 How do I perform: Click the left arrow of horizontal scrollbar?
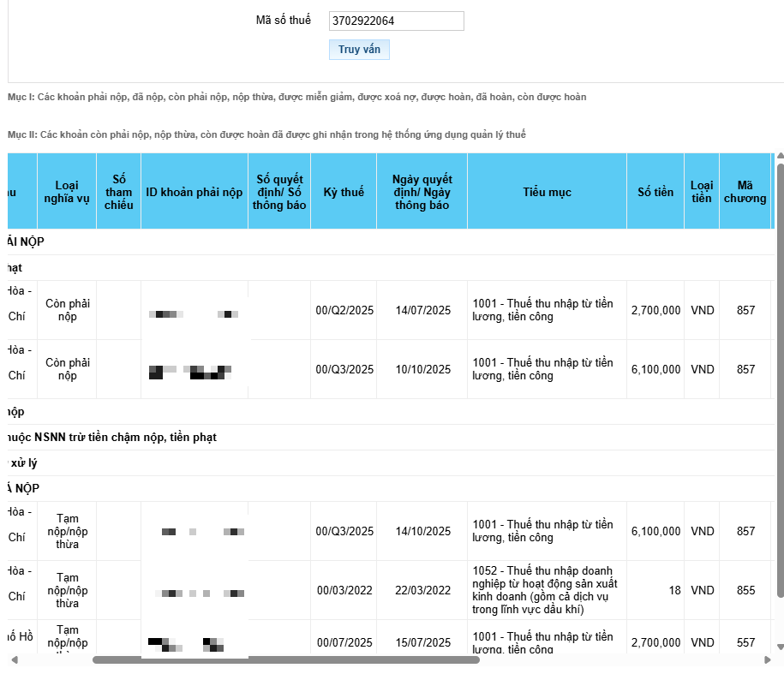click(13, 659)
